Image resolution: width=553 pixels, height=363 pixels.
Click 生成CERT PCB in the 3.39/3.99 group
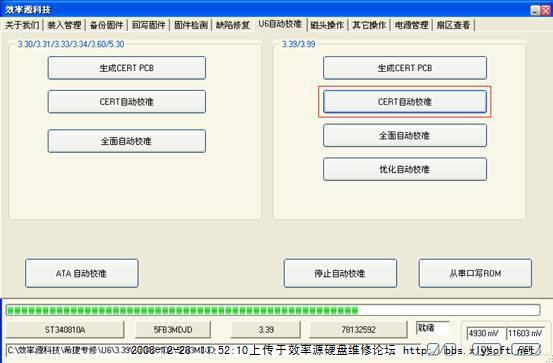tap(405, 68)
